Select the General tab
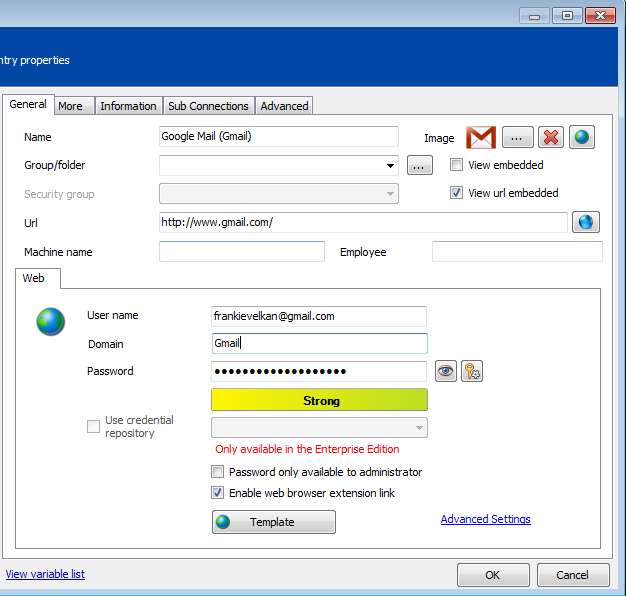The image size is (626, 596). tap(28, 105)
